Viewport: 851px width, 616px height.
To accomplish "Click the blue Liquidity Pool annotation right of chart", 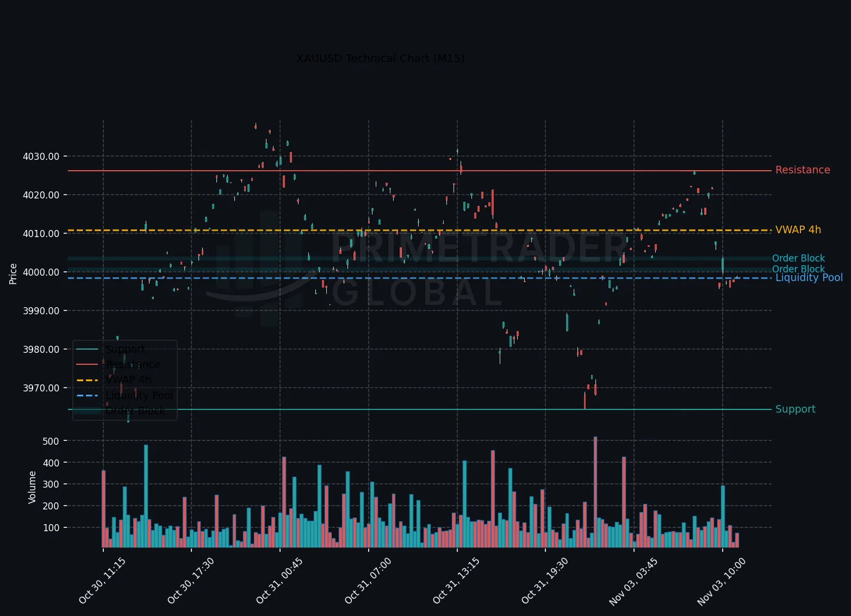I will tap(809, 278).
